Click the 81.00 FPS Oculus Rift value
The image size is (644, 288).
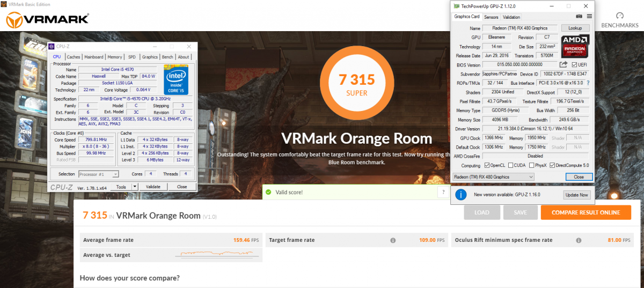[x=618, y=240]
